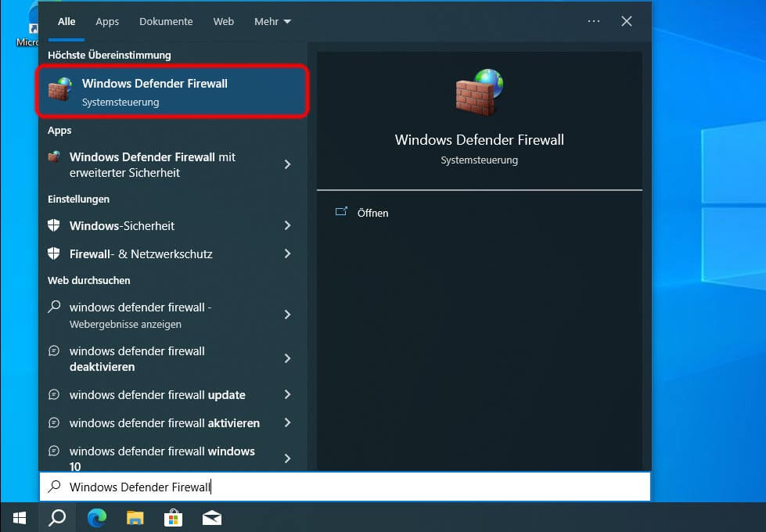Expand arrow for firewall update suggestion
766x532 pixels.
[x=287, y=394]
